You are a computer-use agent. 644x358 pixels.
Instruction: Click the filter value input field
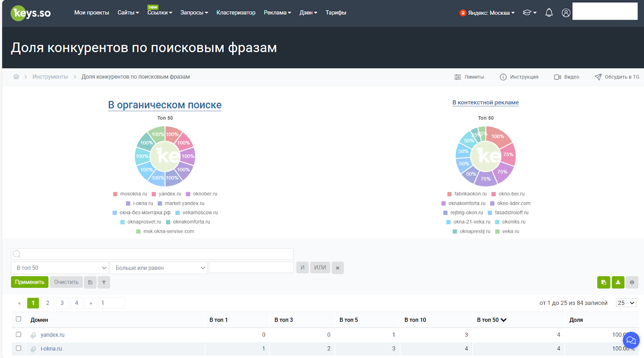click(251, 267)
